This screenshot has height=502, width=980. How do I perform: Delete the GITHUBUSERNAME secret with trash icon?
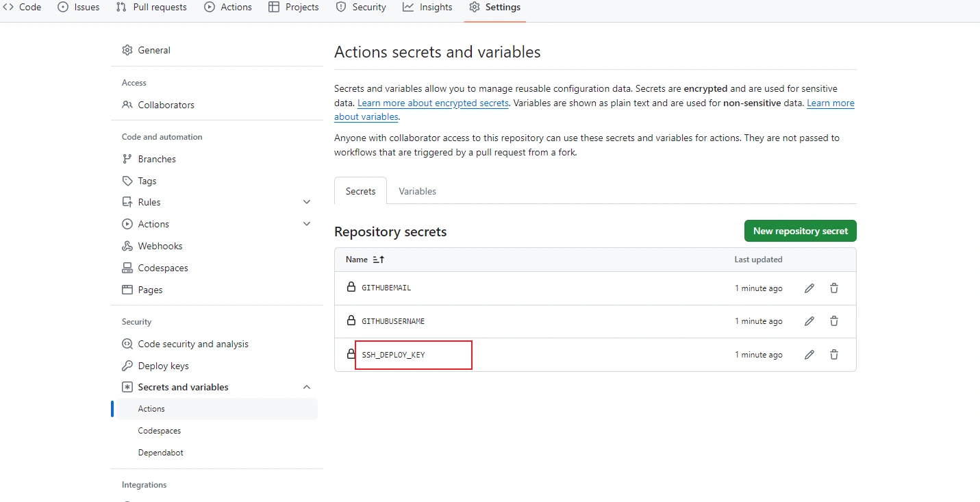pyautogui.click(x=834, y=321)
